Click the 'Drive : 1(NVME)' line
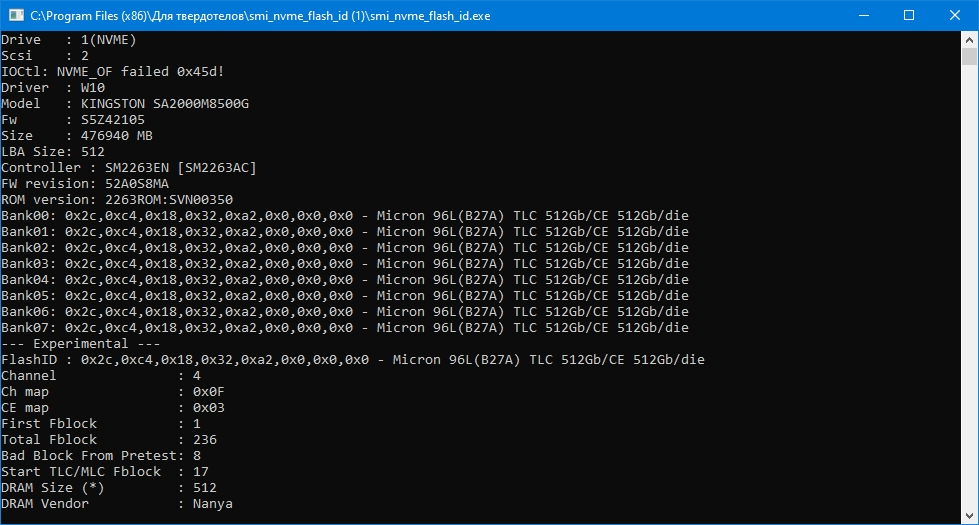Screen dimensions: 979x525 69,40
